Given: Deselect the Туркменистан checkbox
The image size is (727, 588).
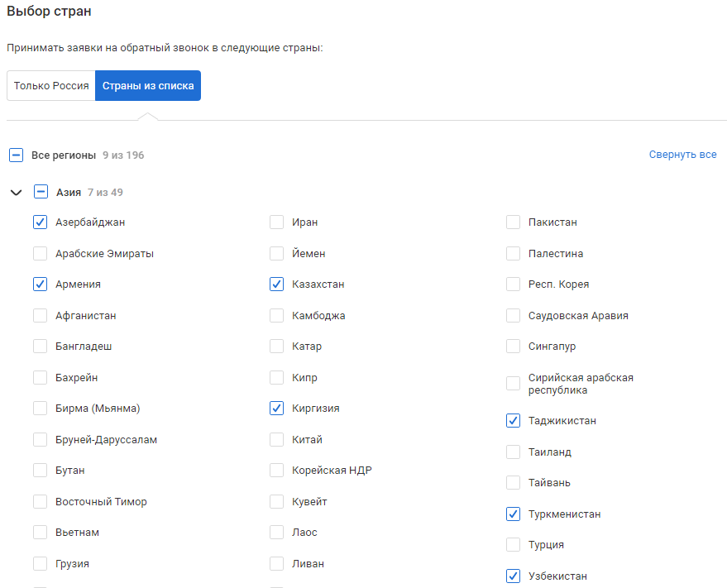Looking at the screenshot, I should (x=514, y=514).
